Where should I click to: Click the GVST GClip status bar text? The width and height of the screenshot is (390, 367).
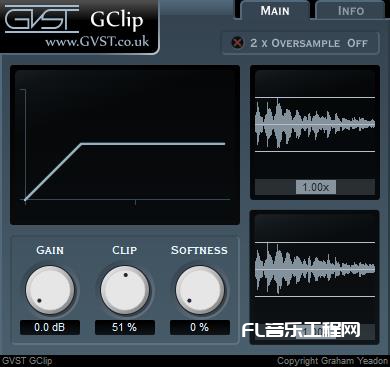[27, 361]
